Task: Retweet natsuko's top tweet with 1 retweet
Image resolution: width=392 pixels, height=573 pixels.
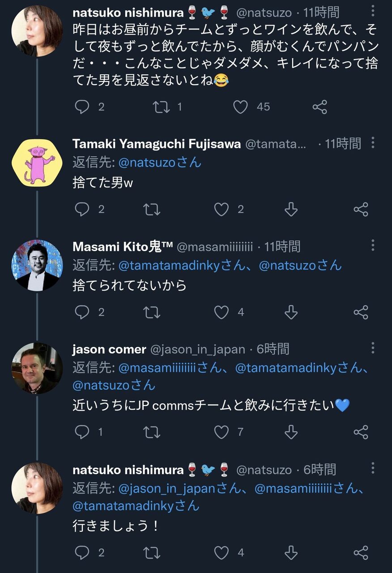Action: [161, 107]
